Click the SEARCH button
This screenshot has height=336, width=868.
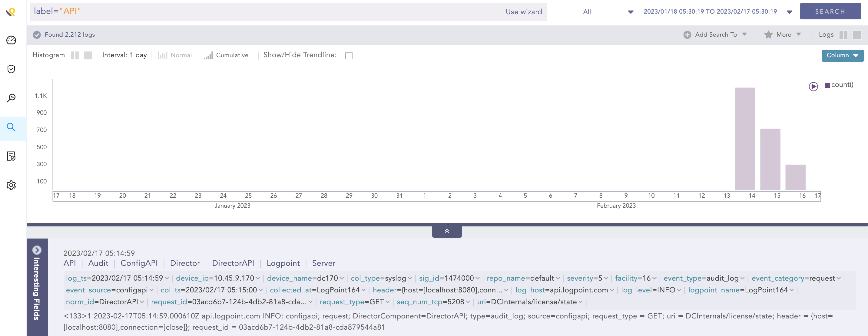pyautogui.click(x=830, y=11)
